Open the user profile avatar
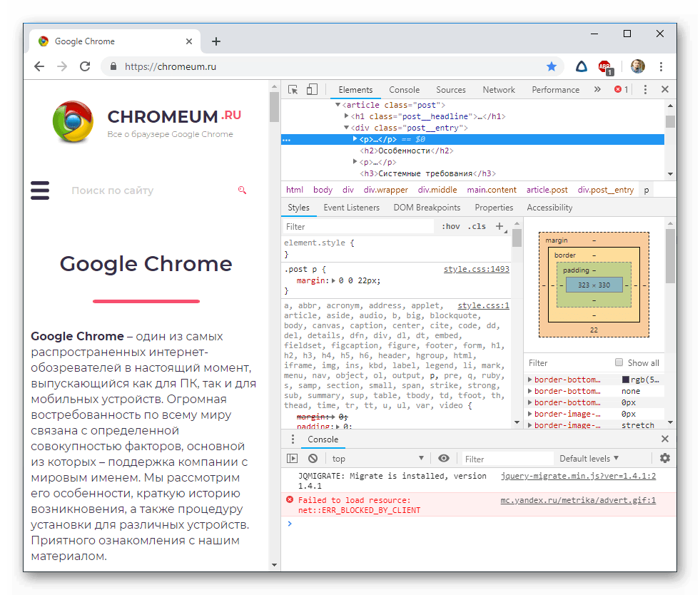Screen dimensions: 700x595 pos(637,66)
